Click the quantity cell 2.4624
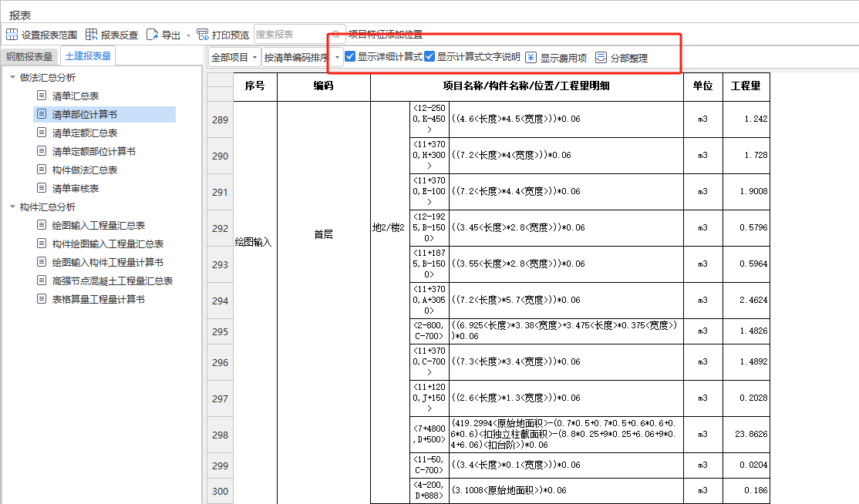 click(x=746, y=300)
